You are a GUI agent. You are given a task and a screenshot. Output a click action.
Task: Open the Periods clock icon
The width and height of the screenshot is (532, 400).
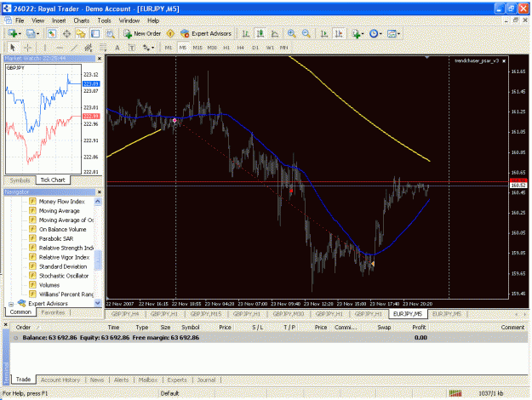point(374,33)
